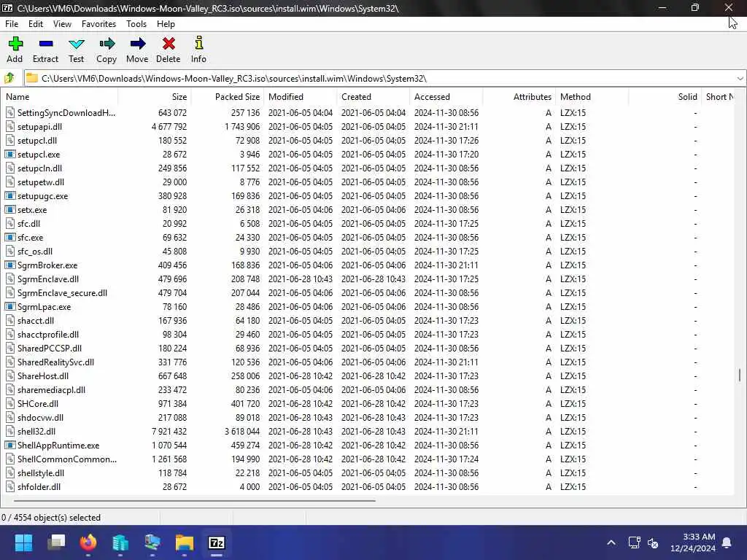
Task: Select shell32.dll file icon
Action: (x=10, y=432)
